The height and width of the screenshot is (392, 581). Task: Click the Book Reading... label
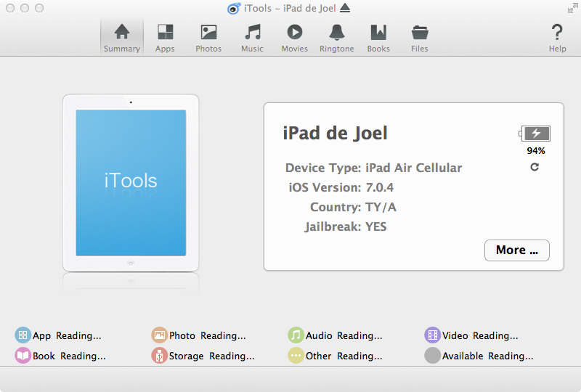69,356
